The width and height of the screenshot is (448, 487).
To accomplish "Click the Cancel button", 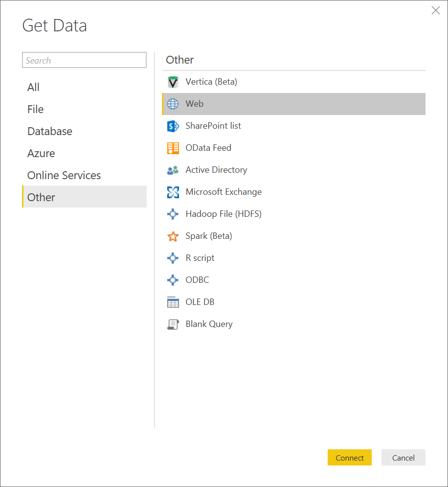I will click(403, 458).
